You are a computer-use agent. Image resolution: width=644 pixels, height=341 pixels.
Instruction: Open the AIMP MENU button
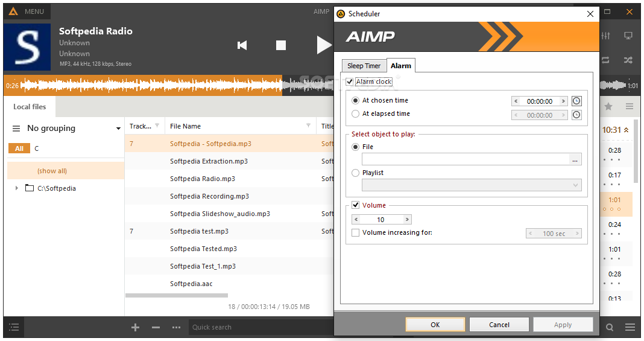[x=27, y=11]
